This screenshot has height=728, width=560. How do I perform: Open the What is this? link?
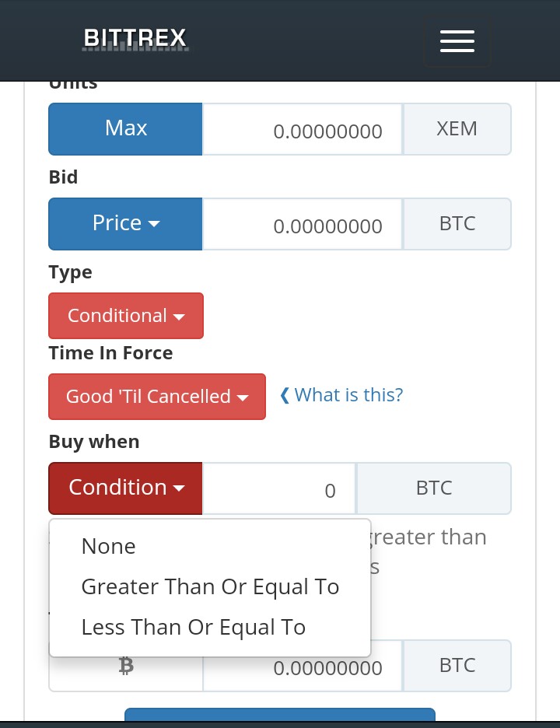click(341, 395)
